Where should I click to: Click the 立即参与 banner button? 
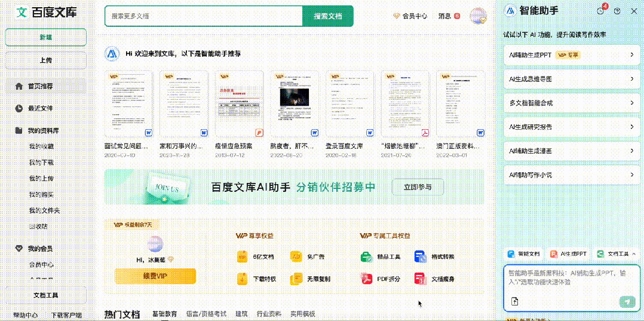point(417,187)
